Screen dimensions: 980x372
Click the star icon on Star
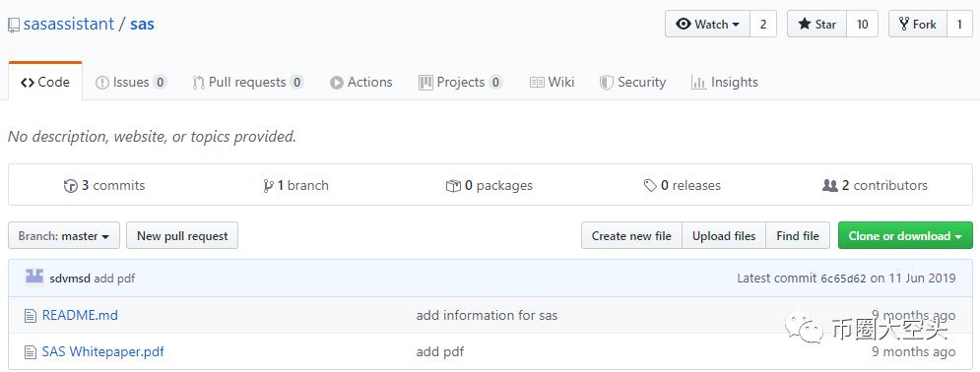pos(805,24)
